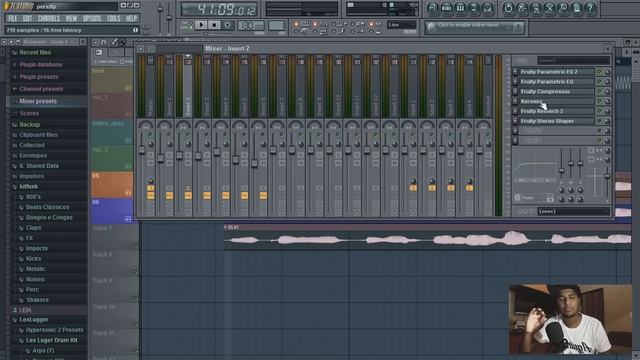
Task: Stop playback with the Stop button
Action: 214,25
